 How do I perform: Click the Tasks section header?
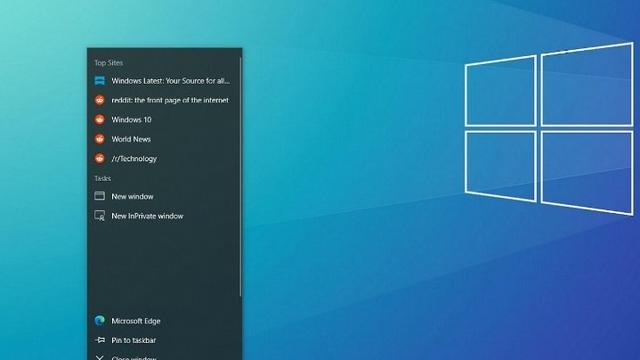click(102, 179)
